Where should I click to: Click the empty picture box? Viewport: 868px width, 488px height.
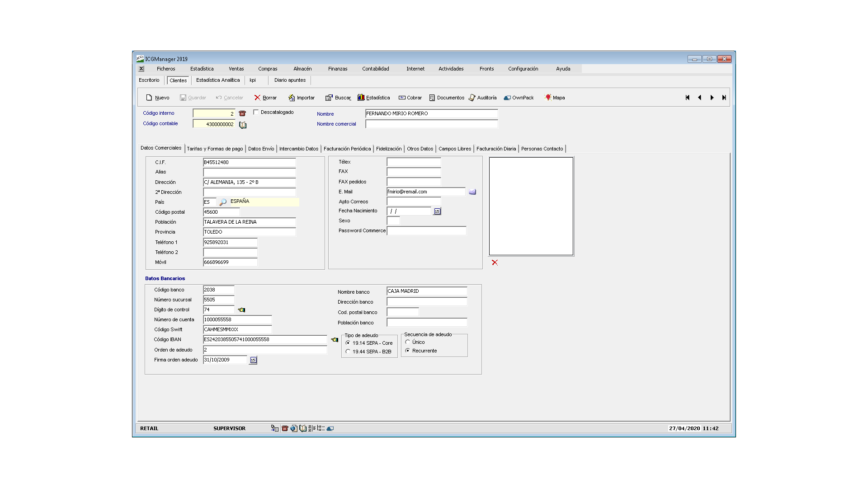[531, 206]
